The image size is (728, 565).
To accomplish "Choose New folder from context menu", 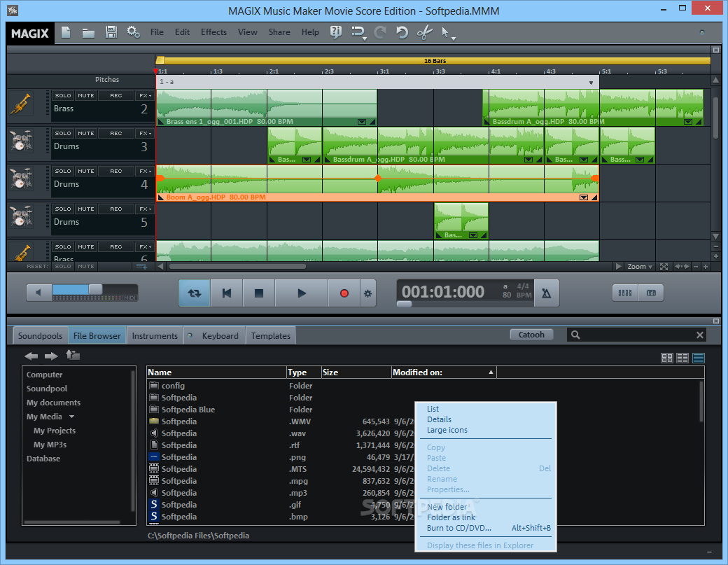I will coord(447,507).
